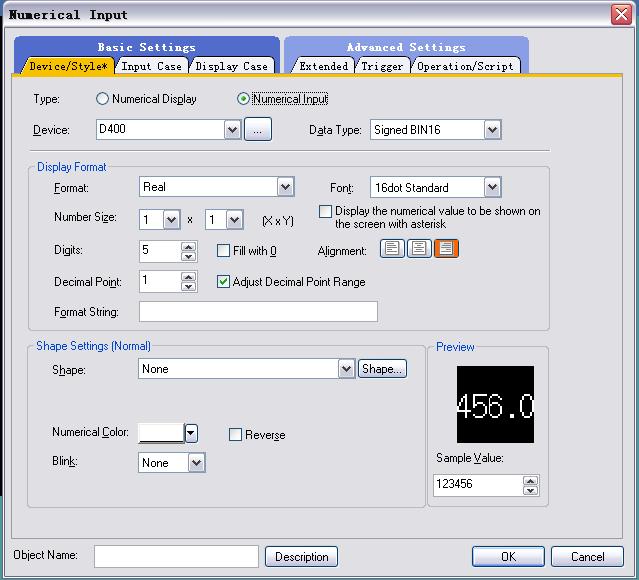Increase the Sample Value spinner
The width and height of the screenshot is (639, 580).
pyautogui.click(x=530, y=481)
